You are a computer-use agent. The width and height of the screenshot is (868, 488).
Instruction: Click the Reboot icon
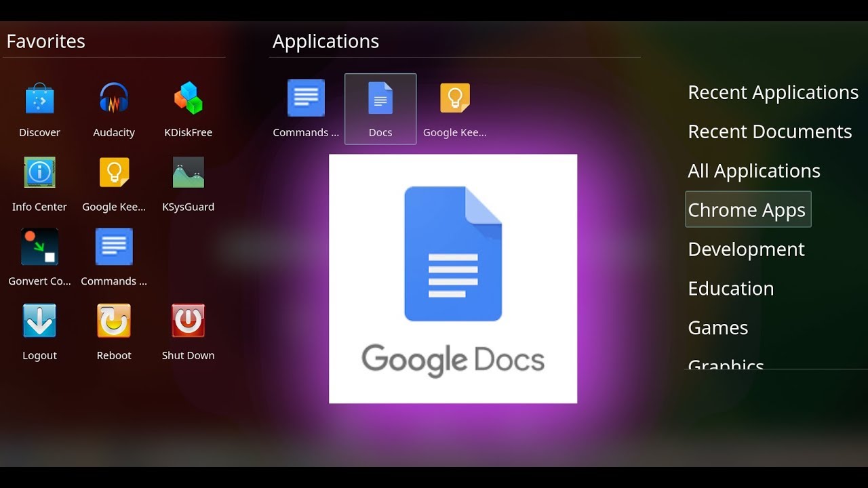(114, 321)
